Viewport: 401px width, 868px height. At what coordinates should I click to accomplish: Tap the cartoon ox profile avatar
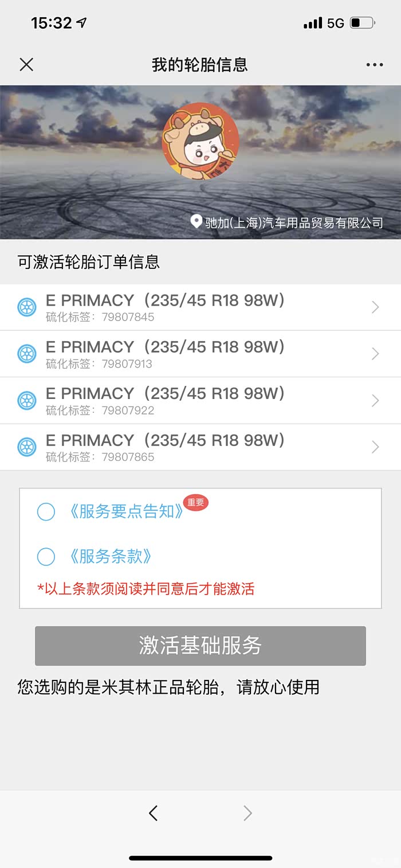200,141
